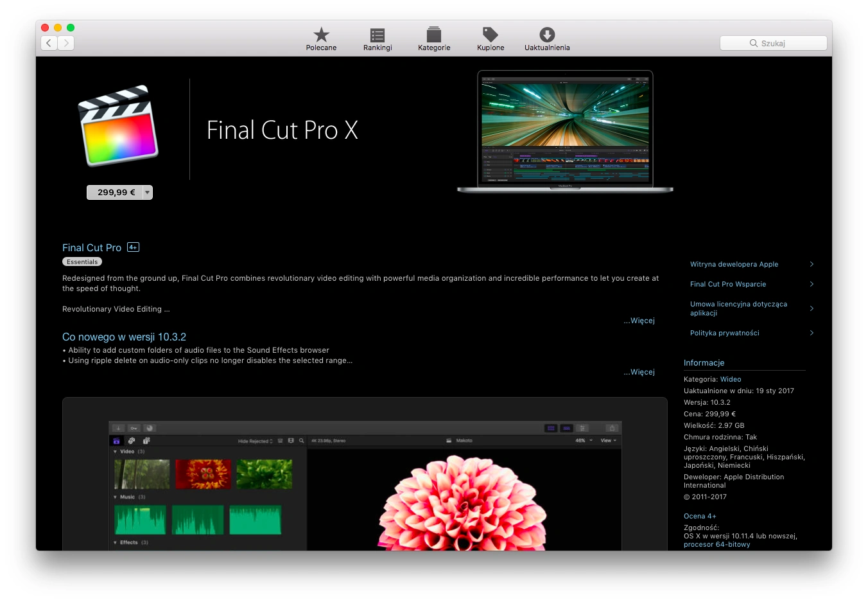
Task: Click the forest path video clip thumbnail
Action: (142, 474)
